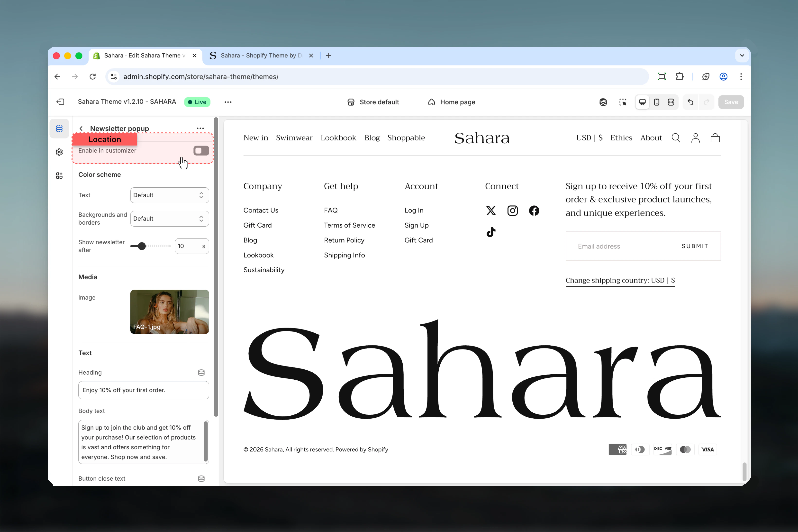Click the Powered by Shopify link
798x532 pixels.
pos(362,449)
